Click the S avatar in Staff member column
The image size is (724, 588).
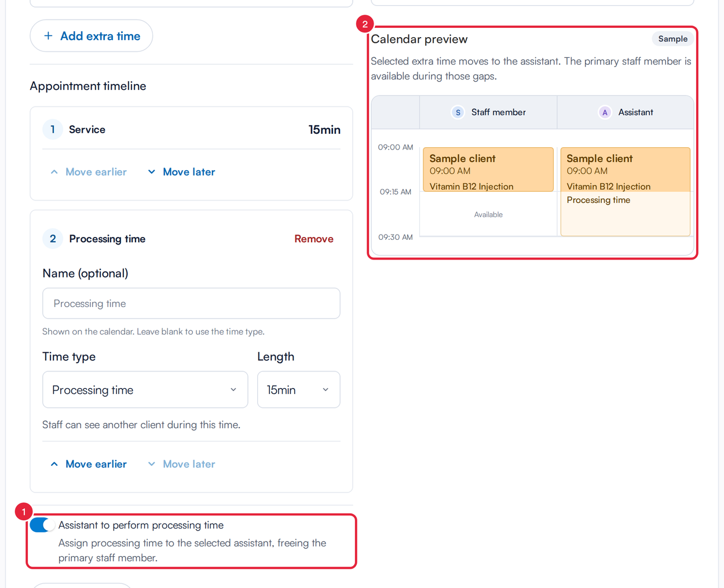coord(458,112)
